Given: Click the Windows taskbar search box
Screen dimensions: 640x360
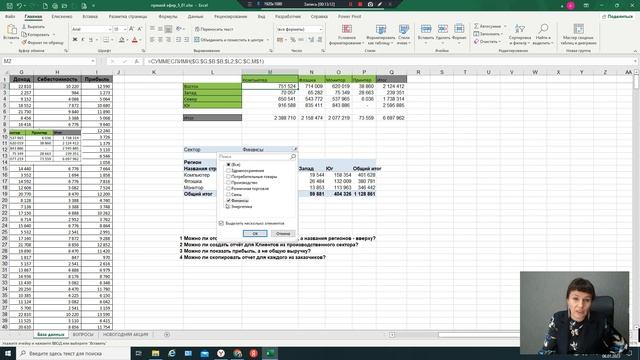Looking at the screenshot, I should [73, 353].
